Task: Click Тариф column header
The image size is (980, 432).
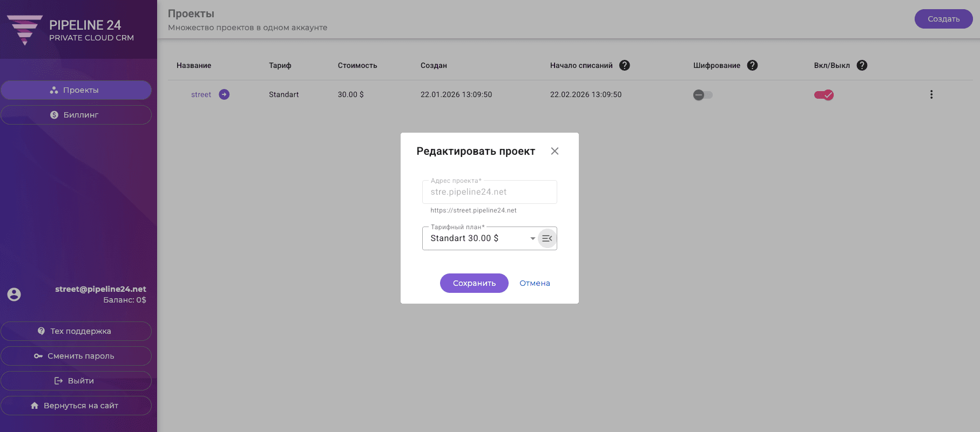Action: (280, 65)
